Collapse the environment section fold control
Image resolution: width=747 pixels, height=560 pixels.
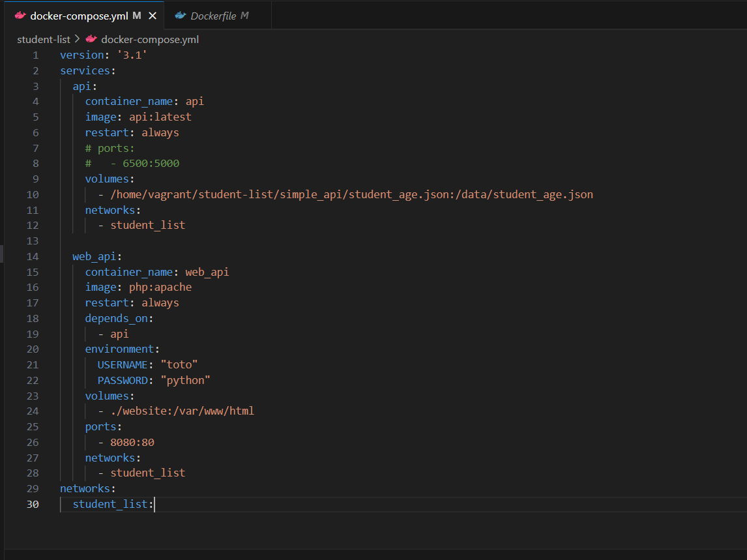(x=50, y=349)
